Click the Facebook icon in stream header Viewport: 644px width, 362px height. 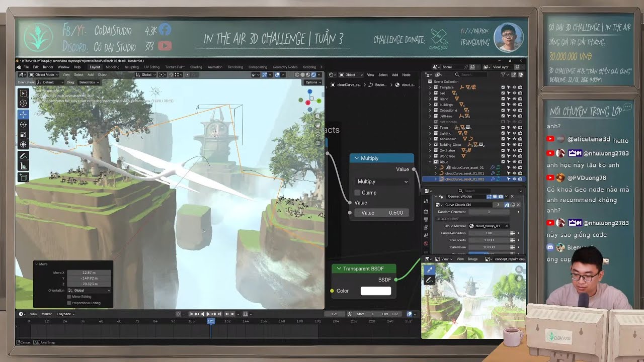tap(165, 30)
